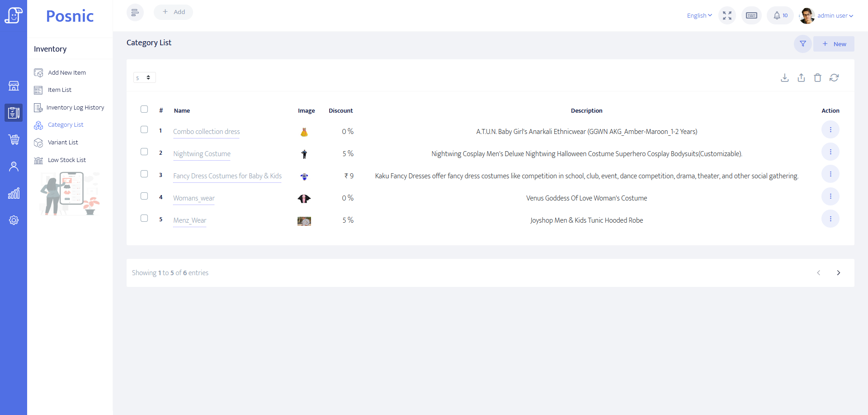Expand the admin user menu
The height and width of the screenshot is (415, 868).
pyautogui.click(x=835, y=15)
